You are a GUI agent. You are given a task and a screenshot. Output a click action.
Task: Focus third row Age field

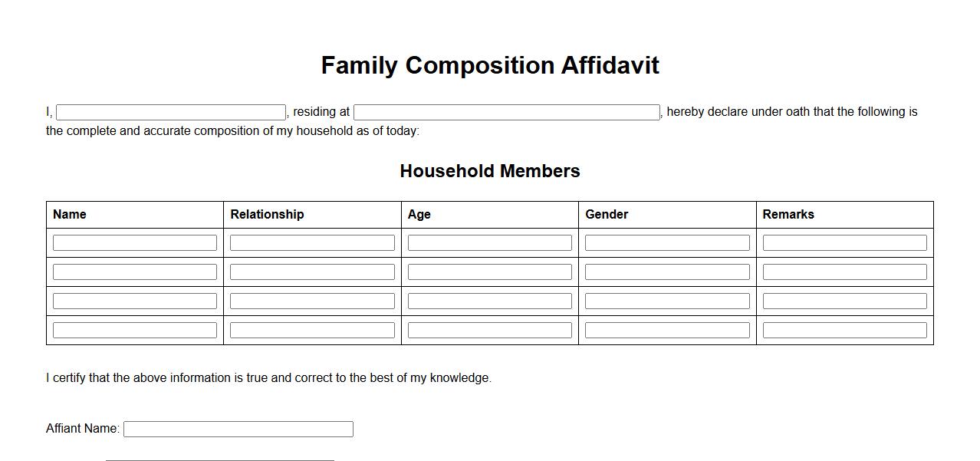(489, 301)
